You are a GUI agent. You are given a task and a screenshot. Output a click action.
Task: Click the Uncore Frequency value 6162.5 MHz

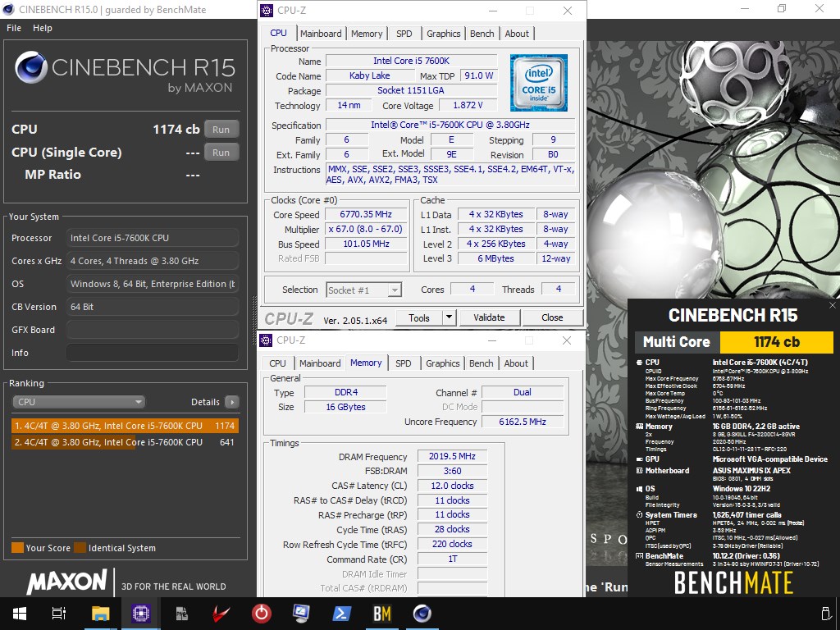point(523,422)
